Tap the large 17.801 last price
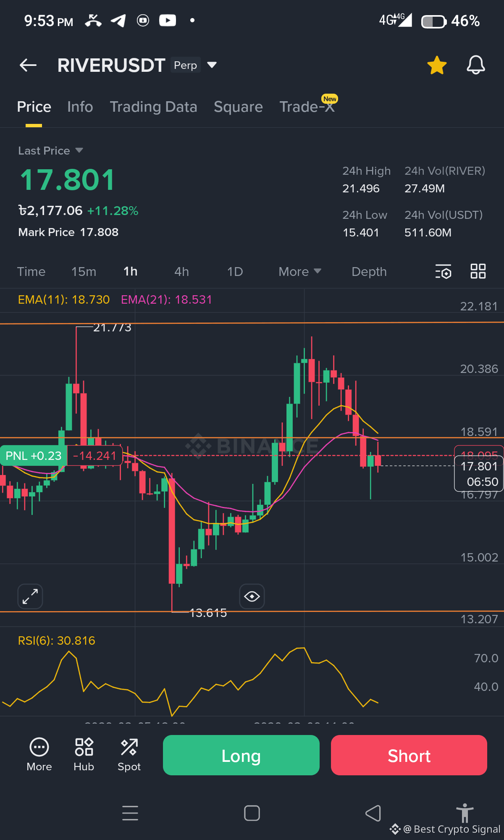This screenshot has width=504, height=840. pyautogui.click(x=67, y=180)
